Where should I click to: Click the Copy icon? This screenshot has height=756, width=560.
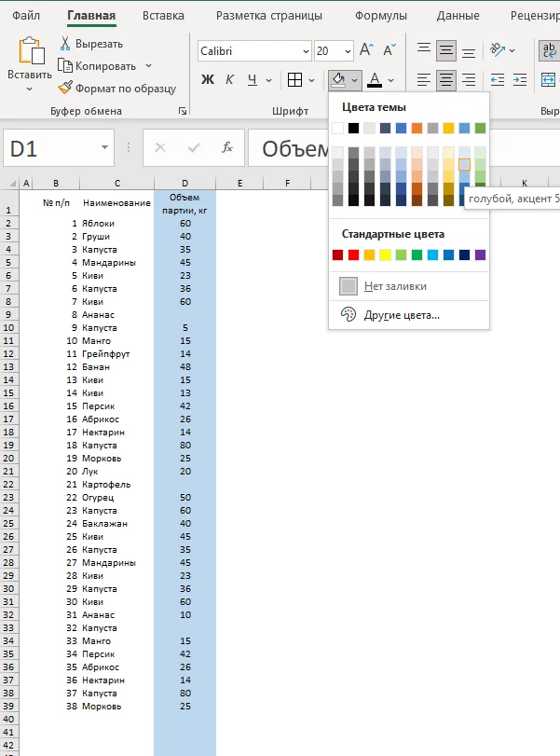click(x=64, y=65)
